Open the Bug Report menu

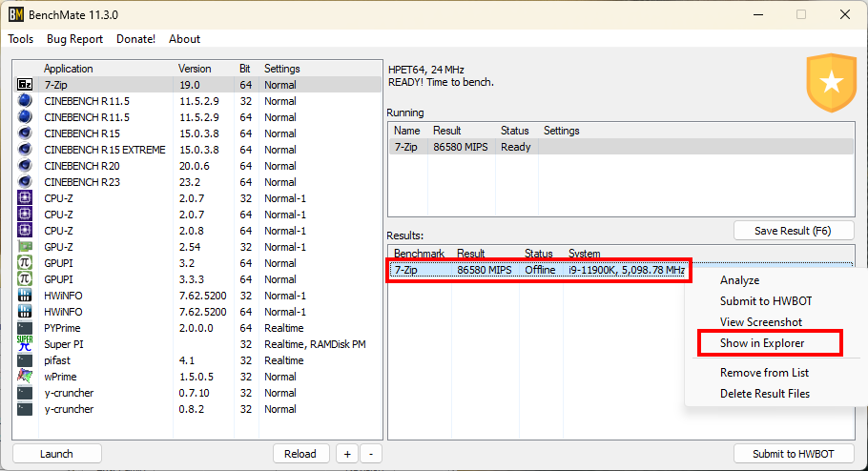click(74, 39)
